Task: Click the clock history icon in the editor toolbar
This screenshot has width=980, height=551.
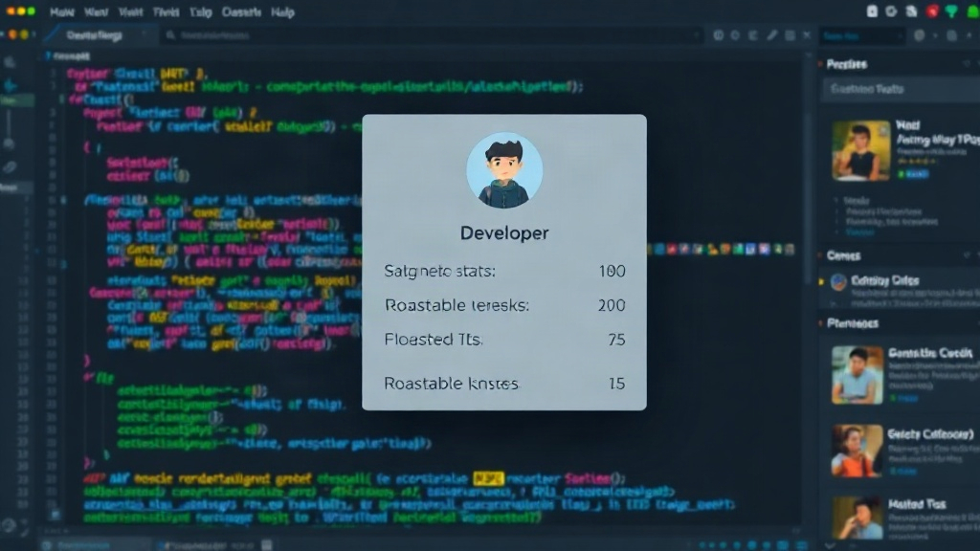Action: [736, 35]
